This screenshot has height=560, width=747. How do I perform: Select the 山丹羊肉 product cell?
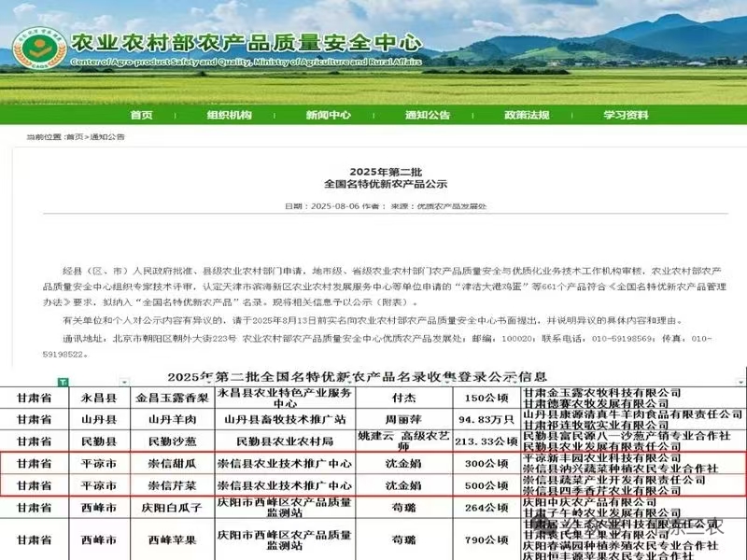(x=172, y=419)
